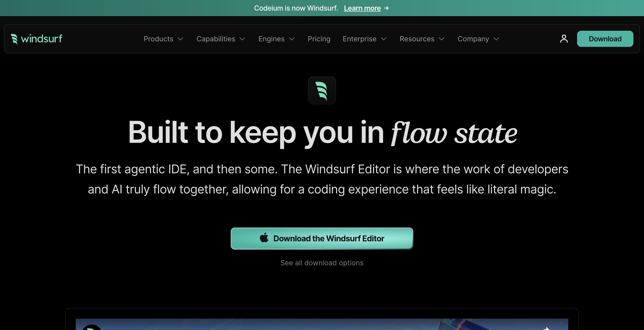Click the Apple logo on download button
This screenshot has height=330, width=644.
(x=264, y=238)
